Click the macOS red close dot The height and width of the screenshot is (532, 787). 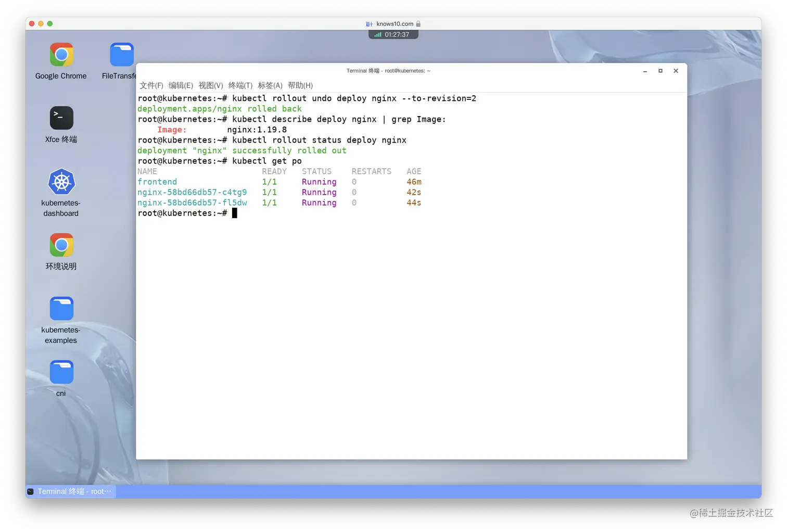point(32,23)
